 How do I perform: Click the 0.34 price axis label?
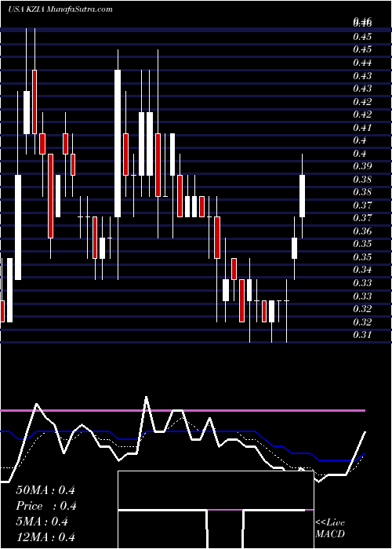[x=362, y=270]
